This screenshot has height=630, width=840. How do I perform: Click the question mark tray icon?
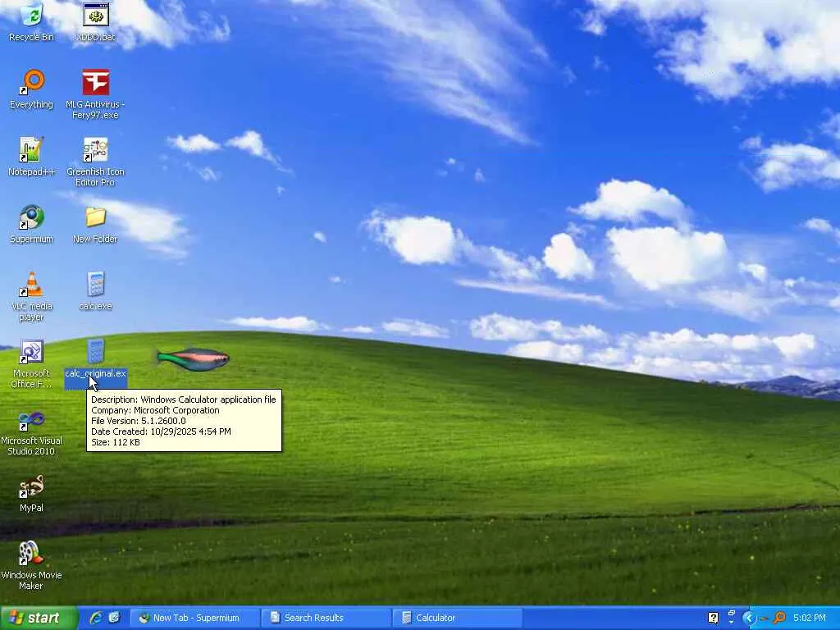tap(713, 618)
